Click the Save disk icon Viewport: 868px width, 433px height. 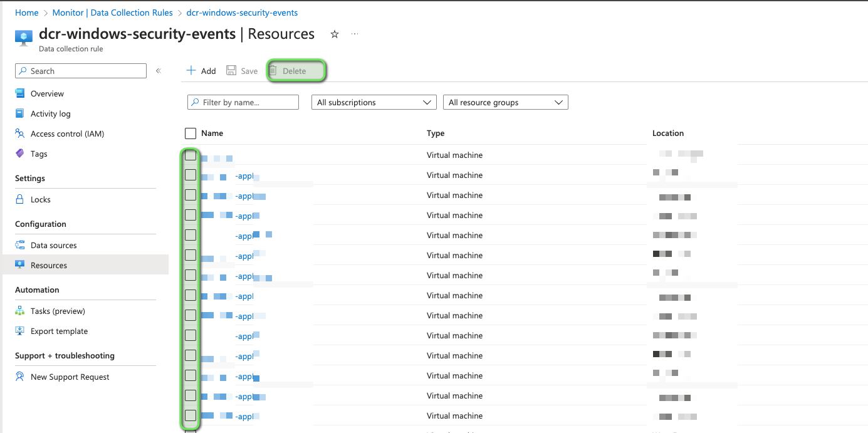coord(231,71)
